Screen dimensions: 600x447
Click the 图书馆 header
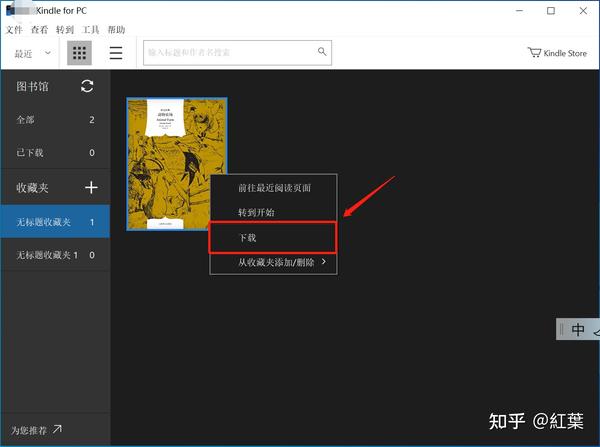(x=33, y=86)
